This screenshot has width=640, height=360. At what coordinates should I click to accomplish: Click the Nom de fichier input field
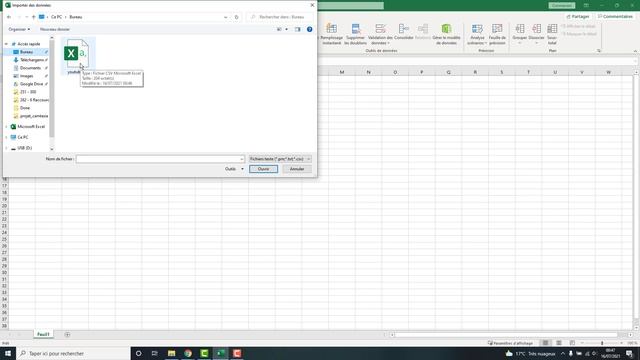pyautogui.click(x=160, y=159)
